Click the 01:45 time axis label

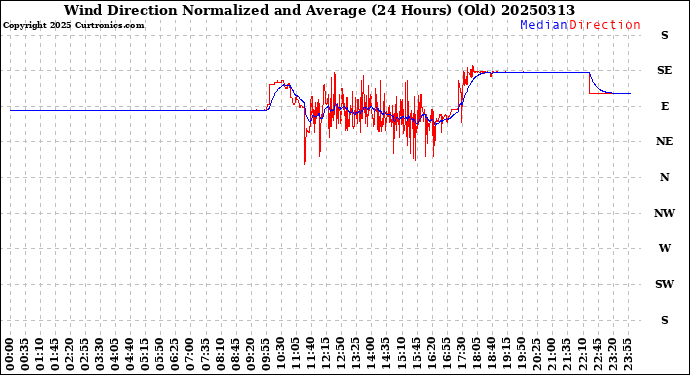coord(55,354)
